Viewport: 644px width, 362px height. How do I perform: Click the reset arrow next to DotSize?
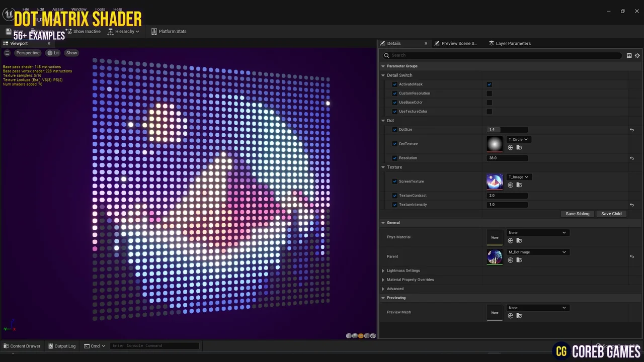coord(632,129)
